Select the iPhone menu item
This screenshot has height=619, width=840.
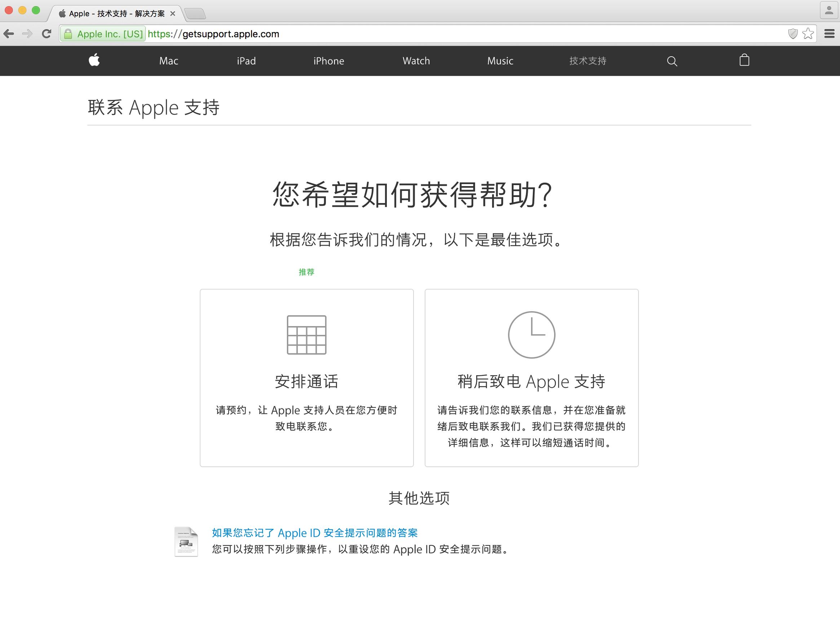point(329,61)
